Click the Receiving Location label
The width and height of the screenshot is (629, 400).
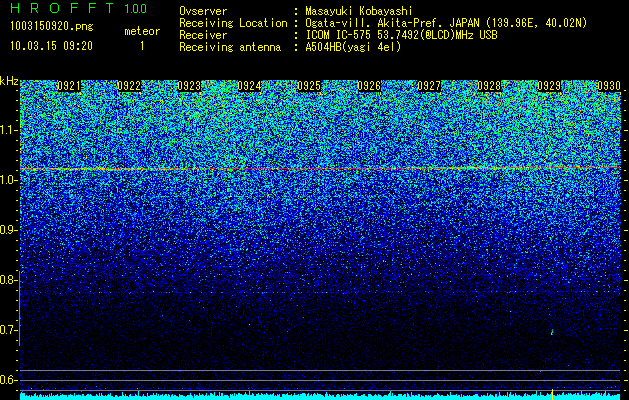233,23
